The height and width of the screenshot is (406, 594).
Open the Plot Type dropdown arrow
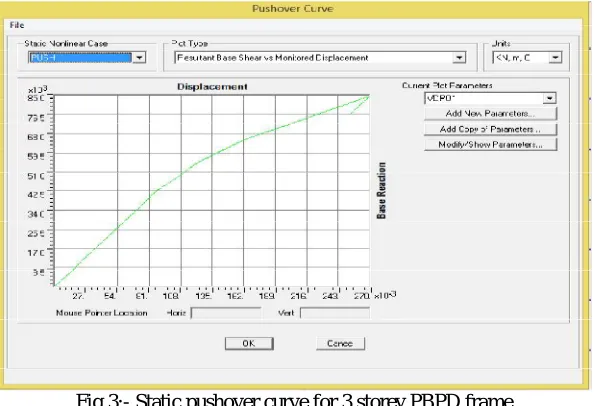pyautogui.click(x=459, y=58)
